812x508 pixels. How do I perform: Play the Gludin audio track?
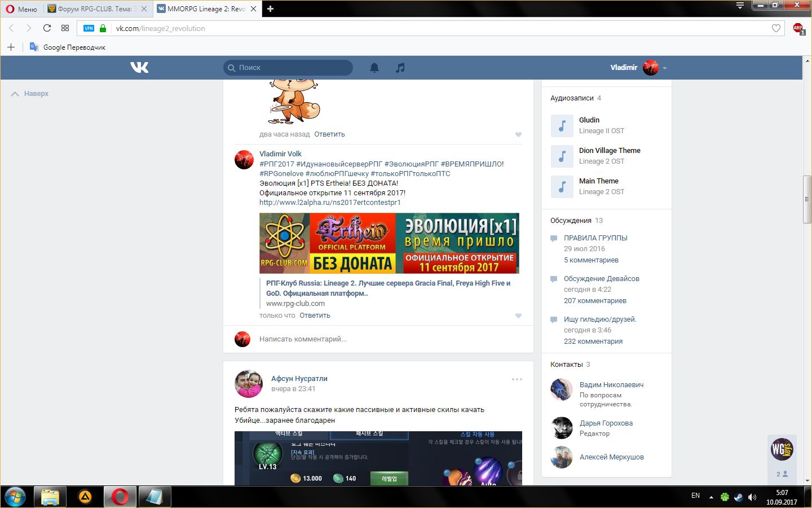point(562,125)
